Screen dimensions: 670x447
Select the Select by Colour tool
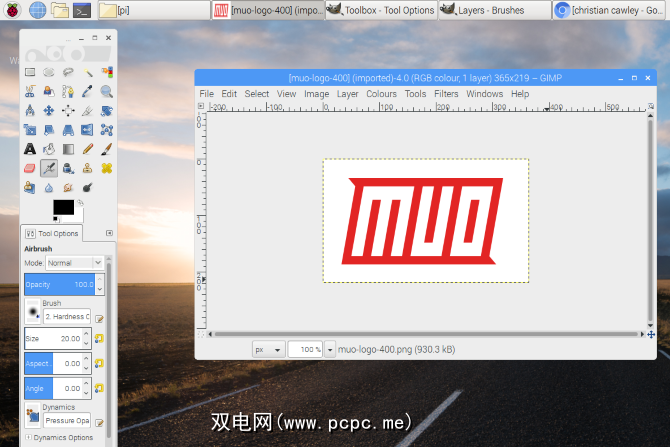[x=107, y=72]
